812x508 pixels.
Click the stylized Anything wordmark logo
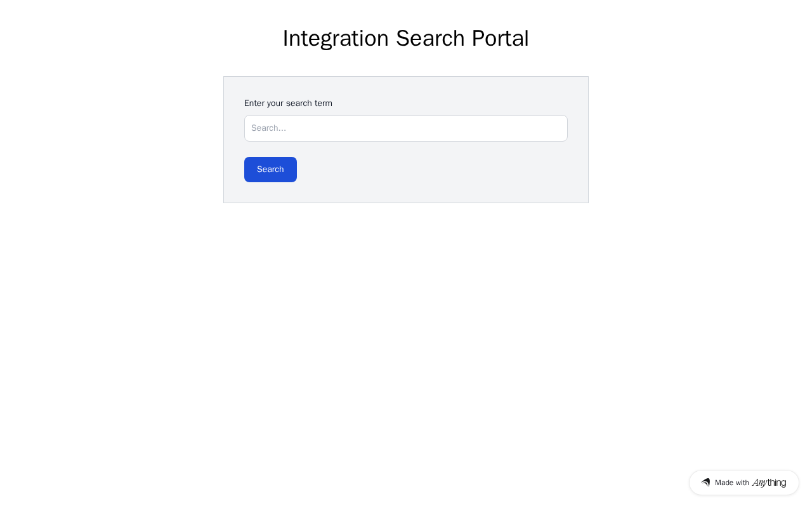tap(769, 483)
